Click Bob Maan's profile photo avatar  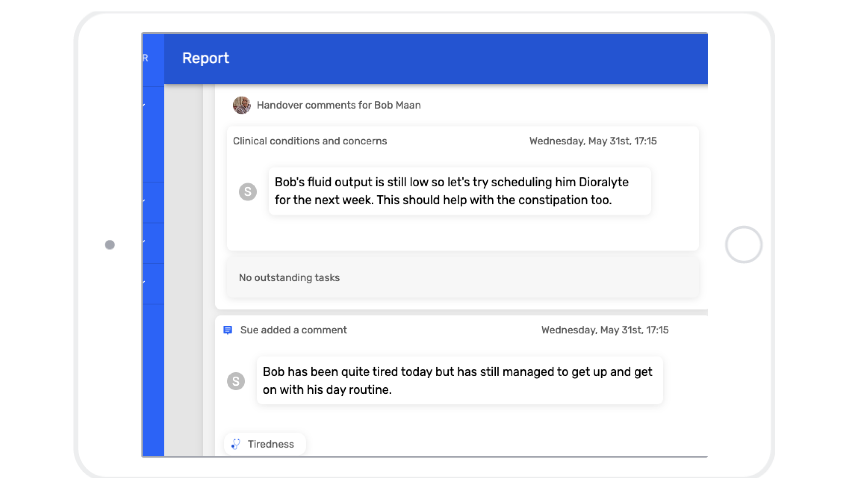point(241,105)
